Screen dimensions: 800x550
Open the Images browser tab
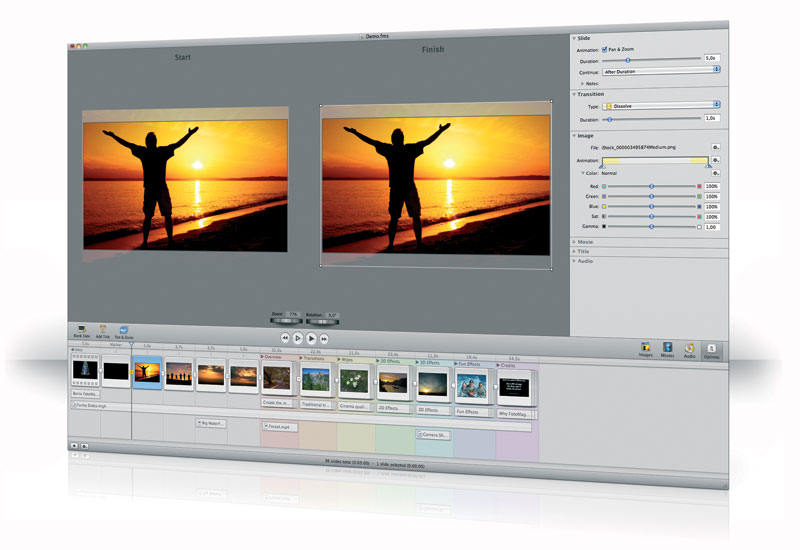pos(645,349)
